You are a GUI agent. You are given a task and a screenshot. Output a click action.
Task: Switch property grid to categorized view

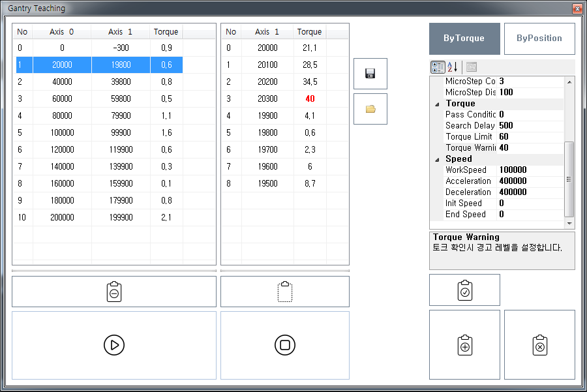pyautogui.click(x=438, y=67)
